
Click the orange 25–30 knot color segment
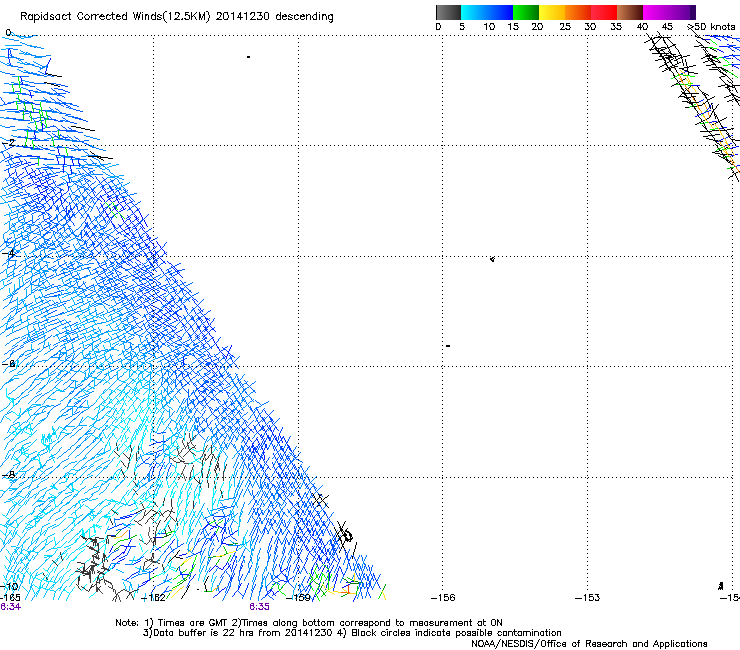click(578, 12)
